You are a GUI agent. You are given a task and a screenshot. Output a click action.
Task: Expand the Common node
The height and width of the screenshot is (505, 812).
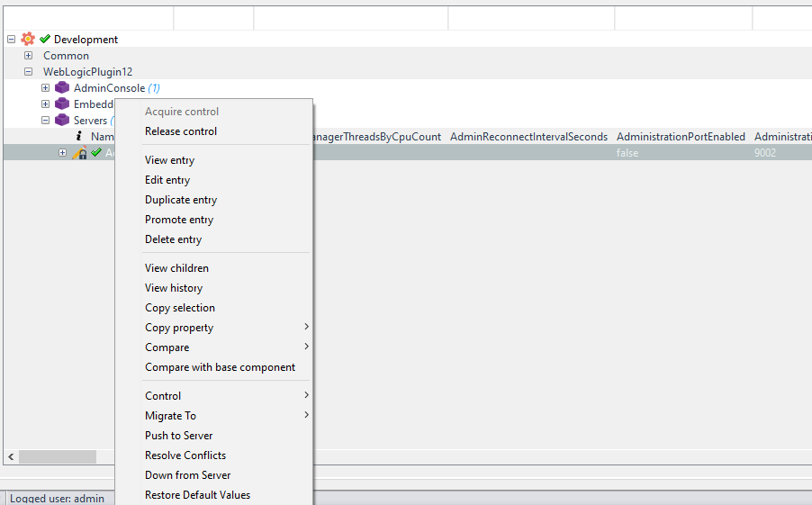29,55
